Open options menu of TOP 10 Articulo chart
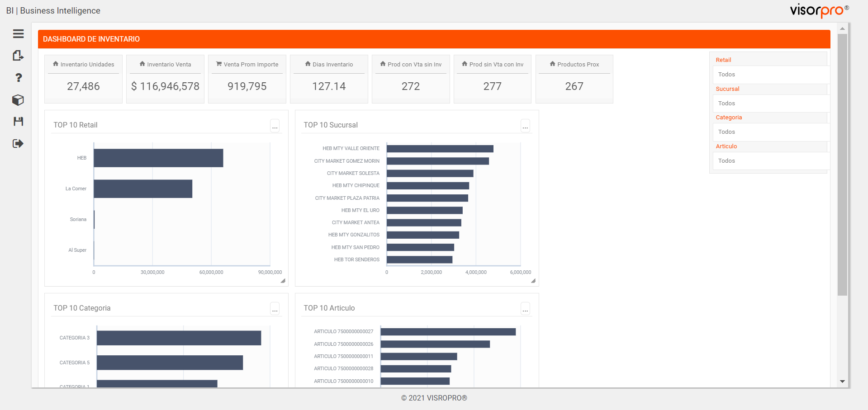 coord(525,310)
